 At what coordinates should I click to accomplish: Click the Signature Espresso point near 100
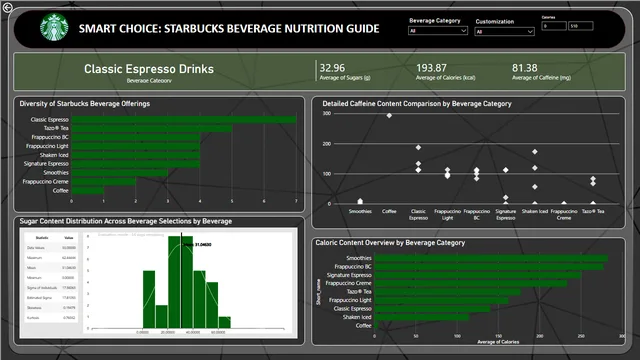pyautogui.click(x=506, y=170)
